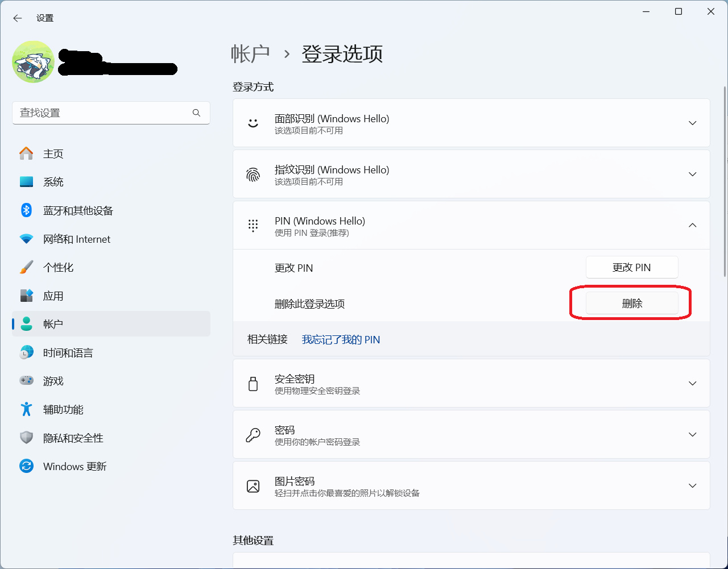This screenshot has height=569, width=728.
Task: Maximize the Settings window
Action: 679,11
